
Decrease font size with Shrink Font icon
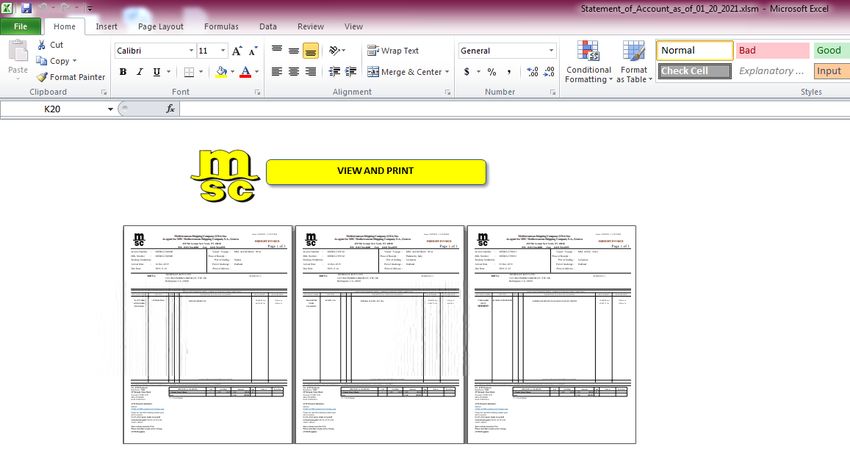click(x=253, y=51)
